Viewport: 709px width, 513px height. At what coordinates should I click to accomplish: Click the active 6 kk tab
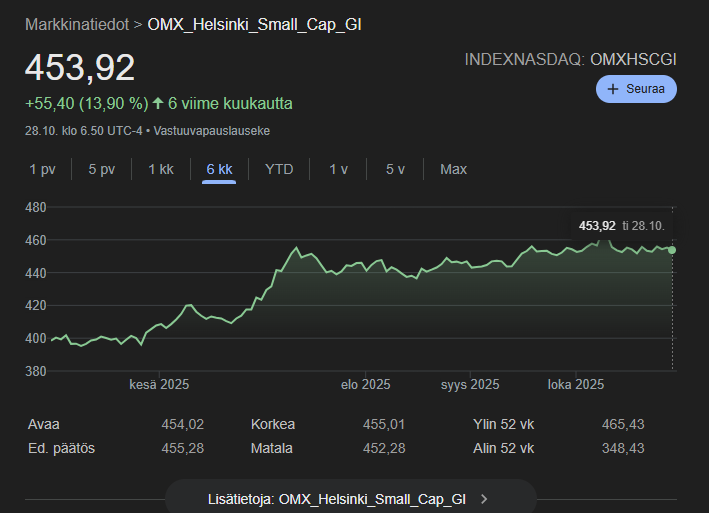click(x=219, y=169)
